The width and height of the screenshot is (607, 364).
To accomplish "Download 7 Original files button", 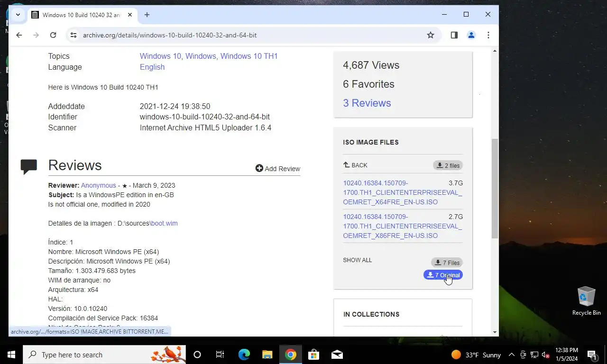I will pyautogui.click(x=443, y=275).
